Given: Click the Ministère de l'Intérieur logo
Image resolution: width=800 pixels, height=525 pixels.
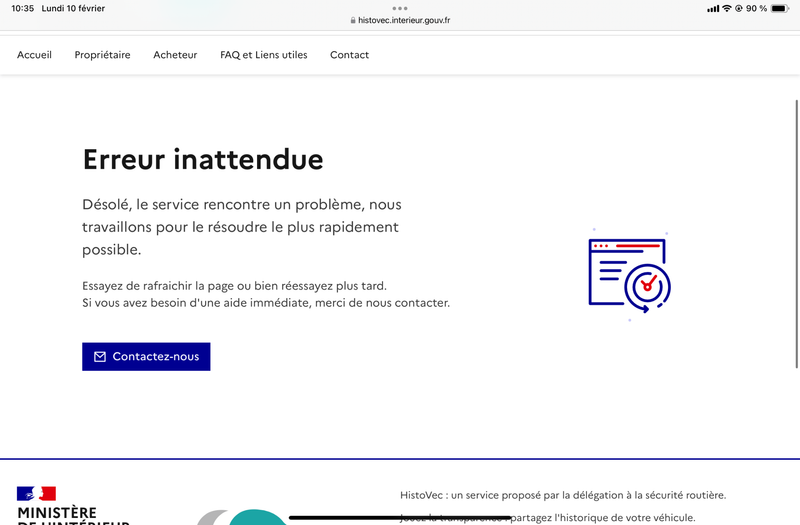Looking at the screenshot, I should point(73,505).
